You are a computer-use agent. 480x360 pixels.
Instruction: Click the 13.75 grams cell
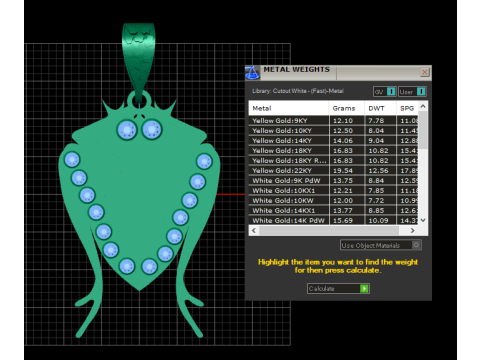[x=347, y=181]
